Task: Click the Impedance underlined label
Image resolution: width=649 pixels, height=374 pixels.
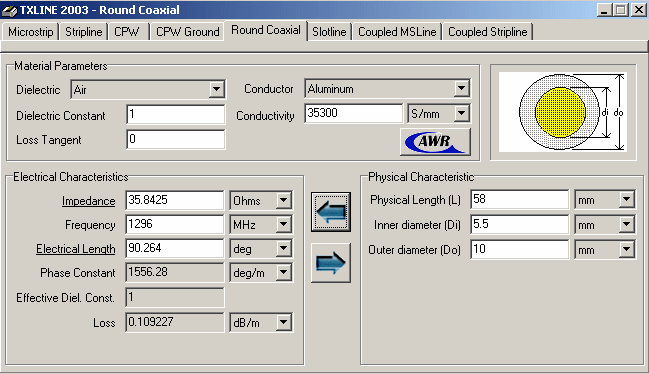Action: [89, 201]
